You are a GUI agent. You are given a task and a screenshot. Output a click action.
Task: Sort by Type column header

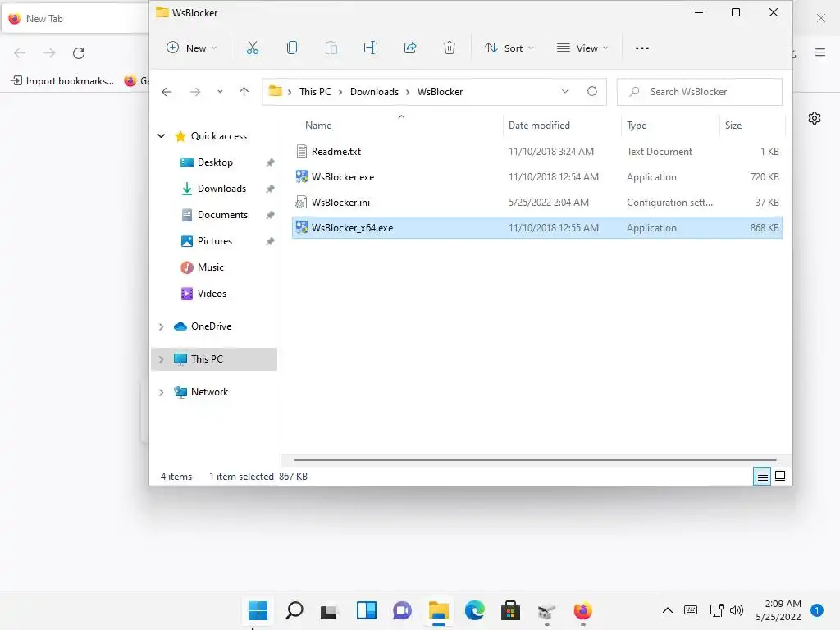tap(637, 126)
